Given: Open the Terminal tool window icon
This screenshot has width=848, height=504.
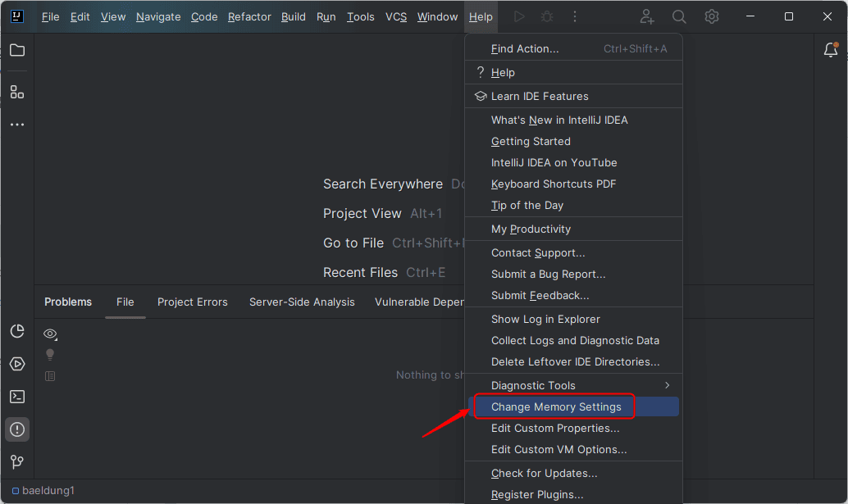Looking at the screenshot, I should [x=17, y=397].
